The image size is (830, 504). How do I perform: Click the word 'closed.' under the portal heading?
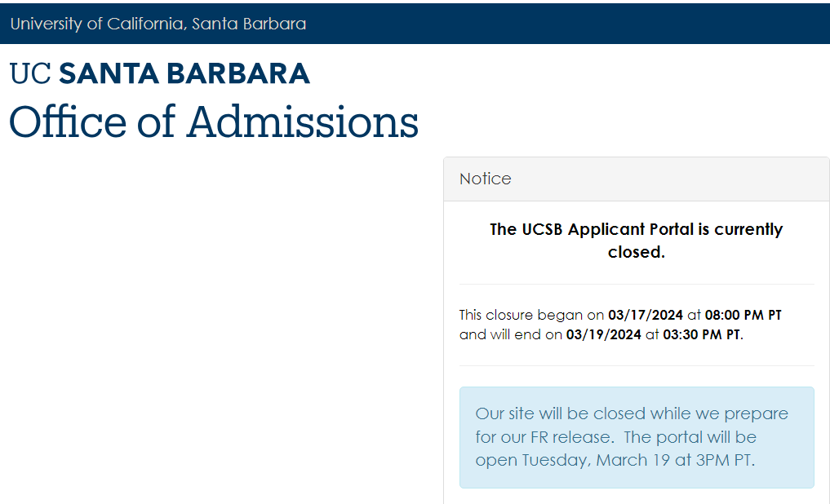(636, 252)
